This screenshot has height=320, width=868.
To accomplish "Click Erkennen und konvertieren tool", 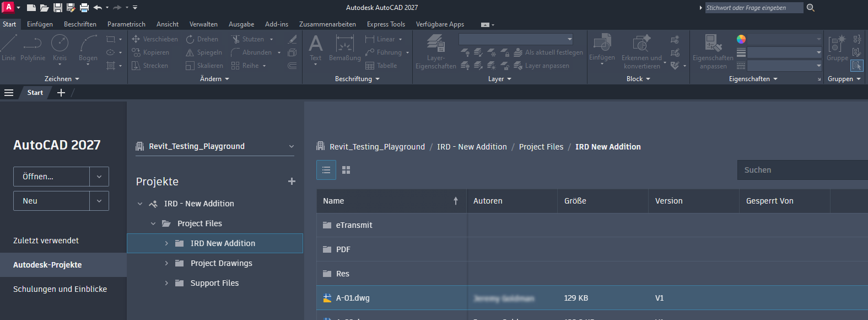I will tap(641, 51).
